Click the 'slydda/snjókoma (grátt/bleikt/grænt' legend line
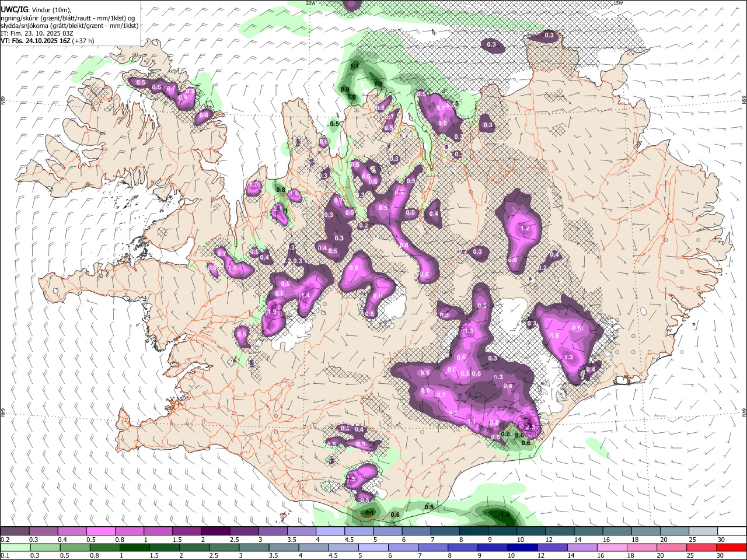The image size is (747, 560). (x=69, y=26)
